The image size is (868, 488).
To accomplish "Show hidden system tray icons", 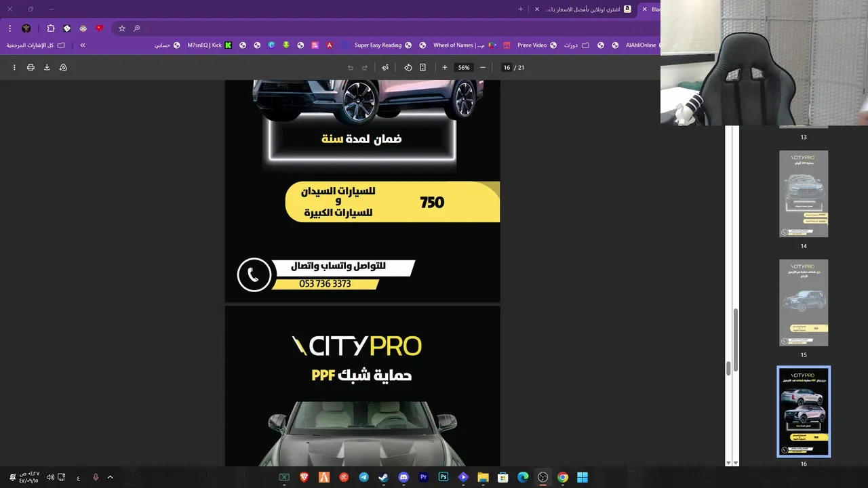I will coord(110,477).
